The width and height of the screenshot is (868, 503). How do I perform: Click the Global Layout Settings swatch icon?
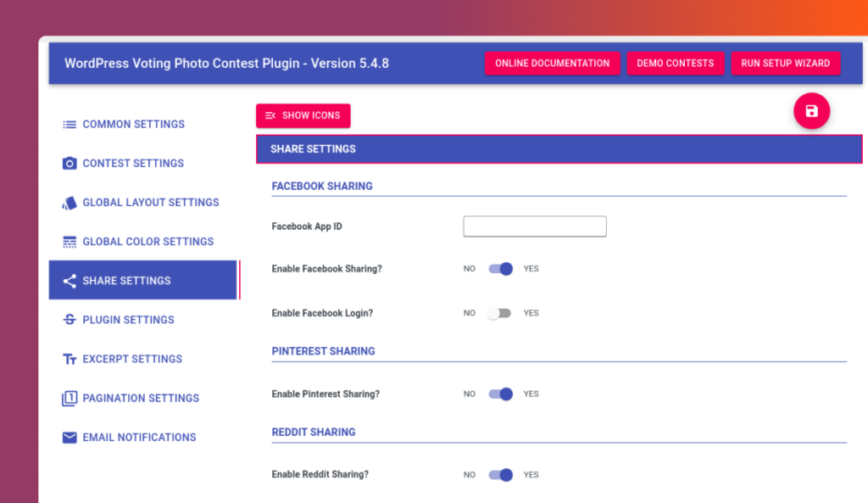[x=70, y=203]
